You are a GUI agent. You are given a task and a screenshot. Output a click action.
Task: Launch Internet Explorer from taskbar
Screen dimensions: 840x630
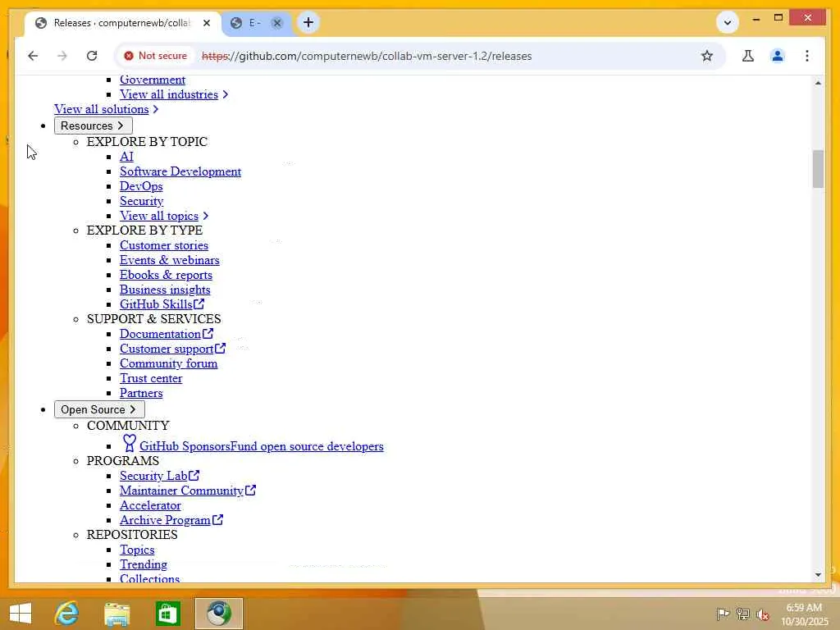coord(67,614)
